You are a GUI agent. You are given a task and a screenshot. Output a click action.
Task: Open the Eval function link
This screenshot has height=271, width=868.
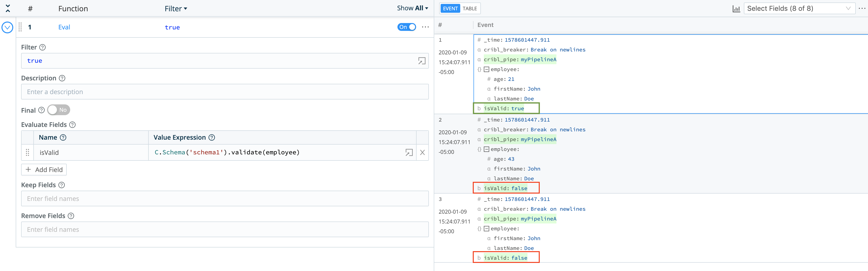coord(64,27)
